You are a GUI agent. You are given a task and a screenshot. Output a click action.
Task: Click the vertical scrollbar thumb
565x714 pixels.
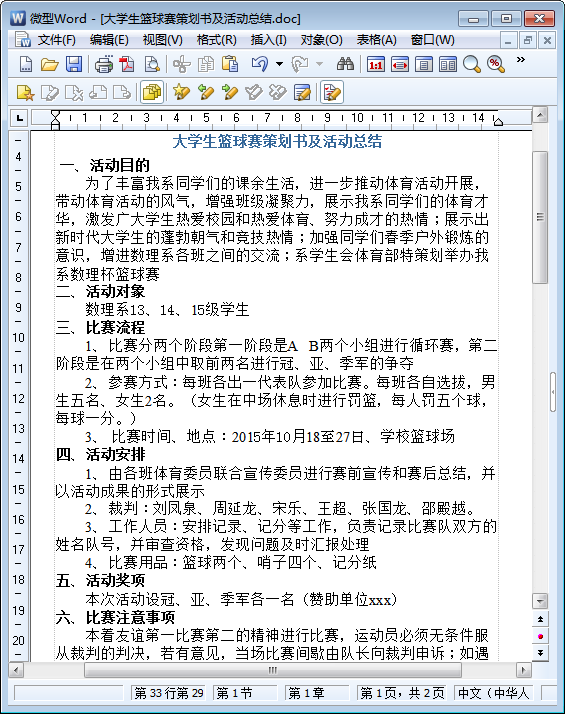click(x=540, y=217)
